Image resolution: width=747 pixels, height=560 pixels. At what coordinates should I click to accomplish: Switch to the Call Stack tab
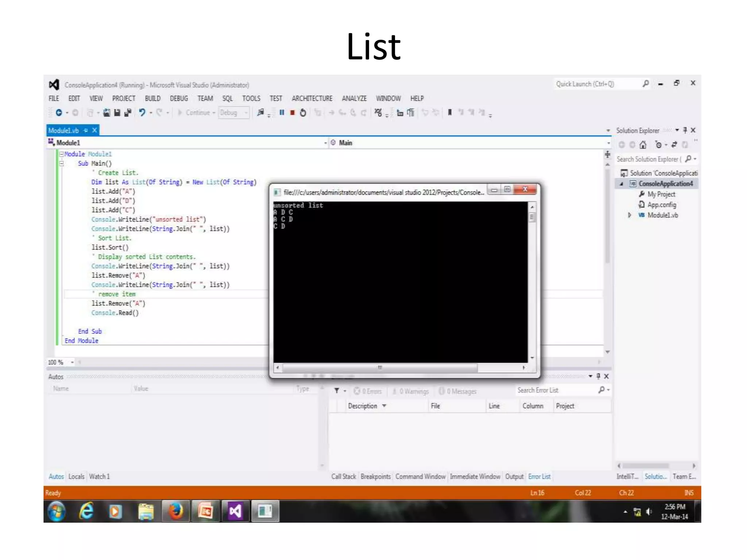point(343,476)
